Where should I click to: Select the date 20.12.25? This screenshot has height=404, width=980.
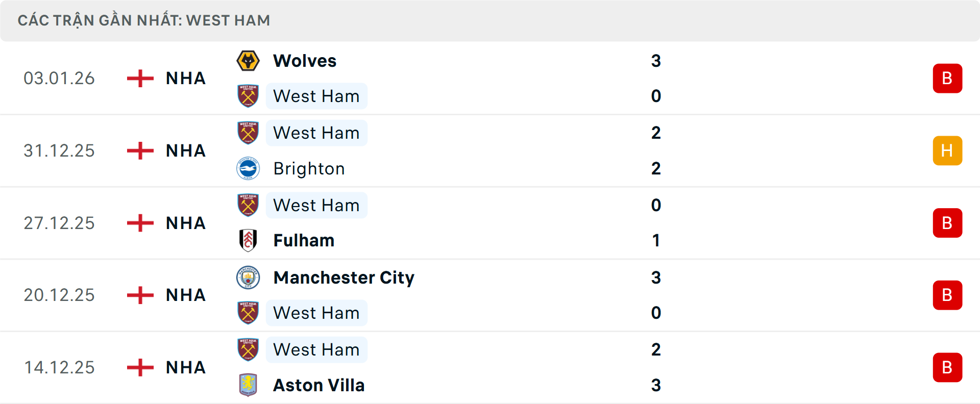click(x=59, y=295)
